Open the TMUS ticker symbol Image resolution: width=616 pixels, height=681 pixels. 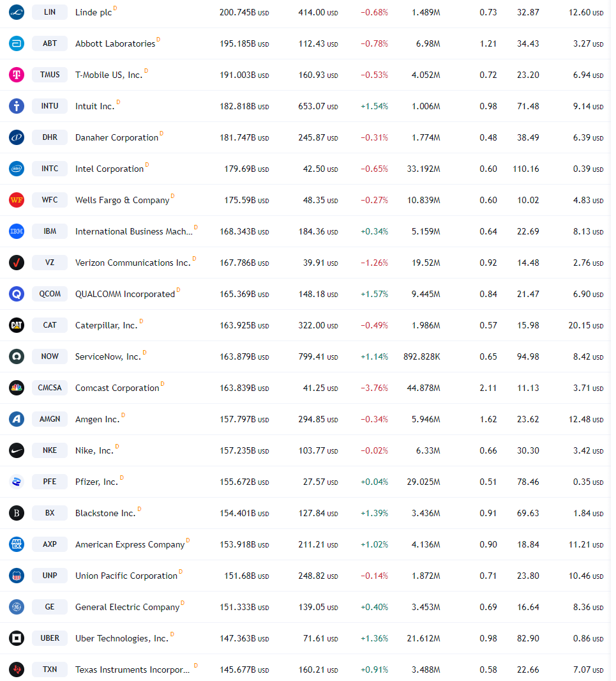coord(50,75)
